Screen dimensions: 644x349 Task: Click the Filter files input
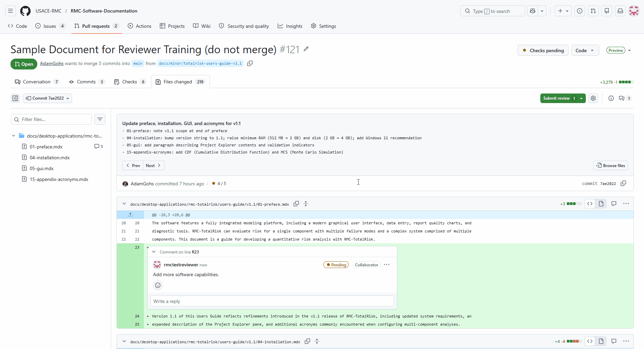coord(51,119)
